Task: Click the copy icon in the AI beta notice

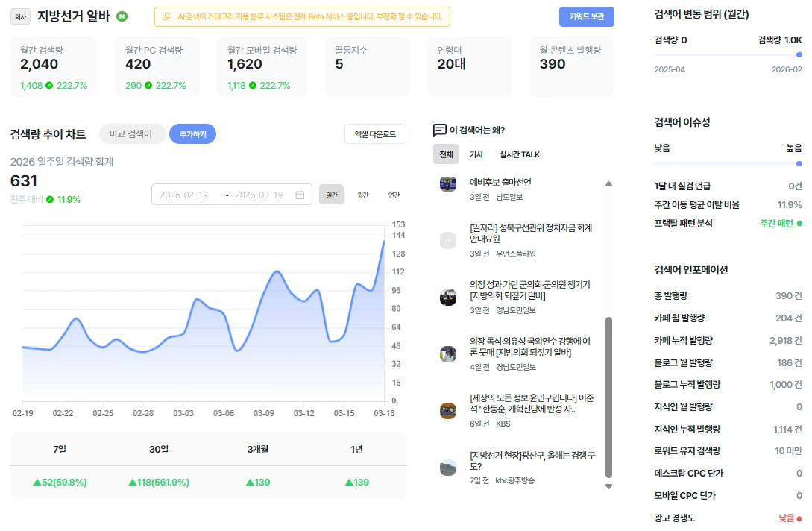Action: click(x=166, y=16)
